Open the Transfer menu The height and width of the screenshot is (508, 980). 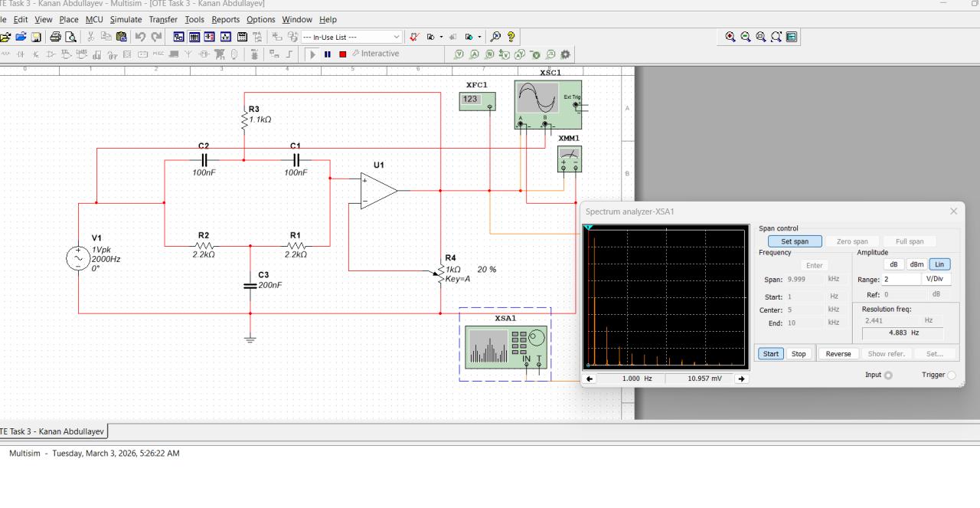162,19
